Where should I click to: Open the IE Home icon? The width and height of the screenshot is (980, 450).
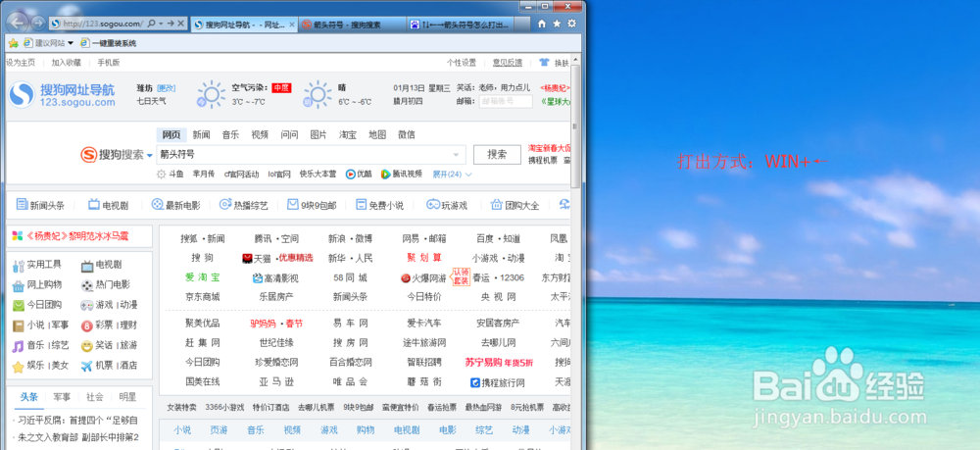(x=542, y=24)
